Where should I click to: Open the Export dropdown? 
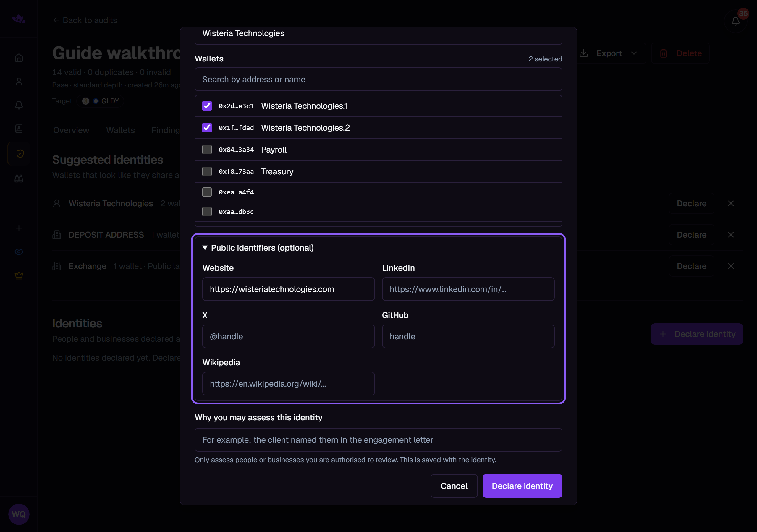pos(609,53)
